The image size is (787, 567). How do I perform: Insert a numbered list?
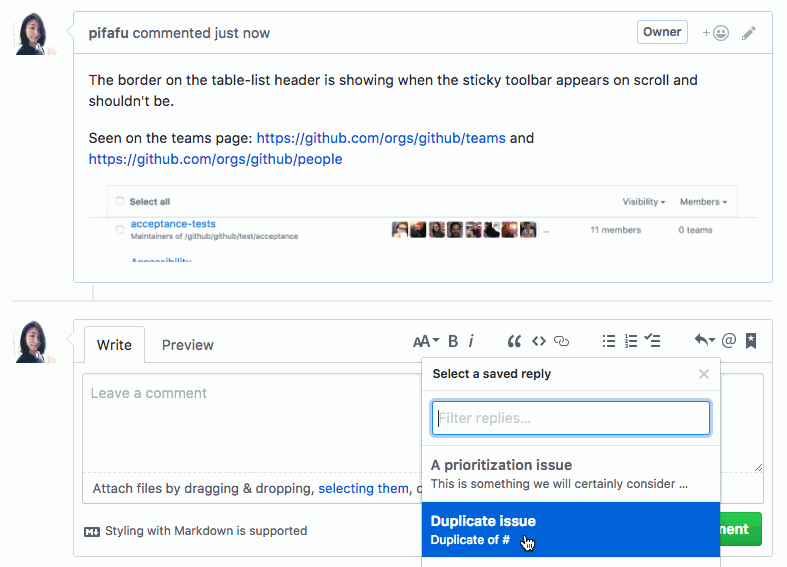point(630,341)
